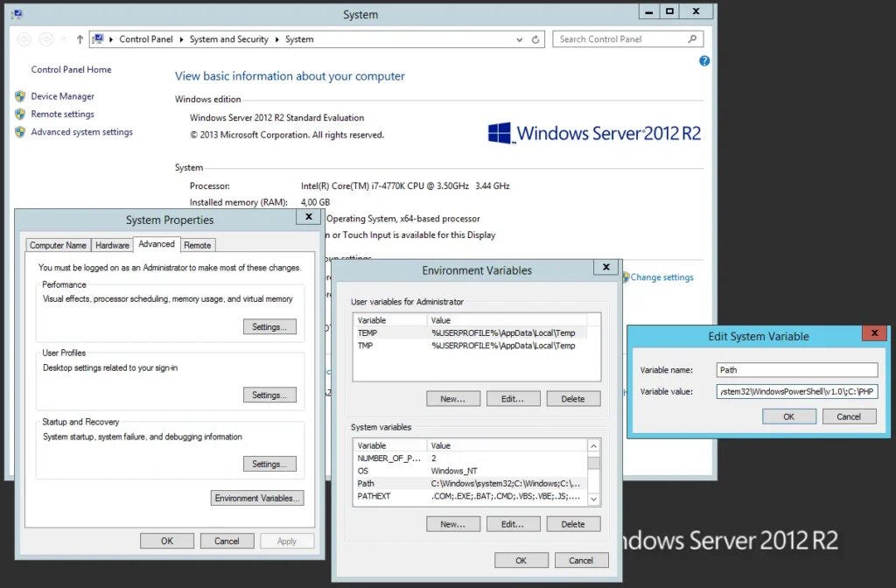Viewport: 896px width, 588px height.
Task: Open the Remote tab in System Properties
Action: point(197,246)
